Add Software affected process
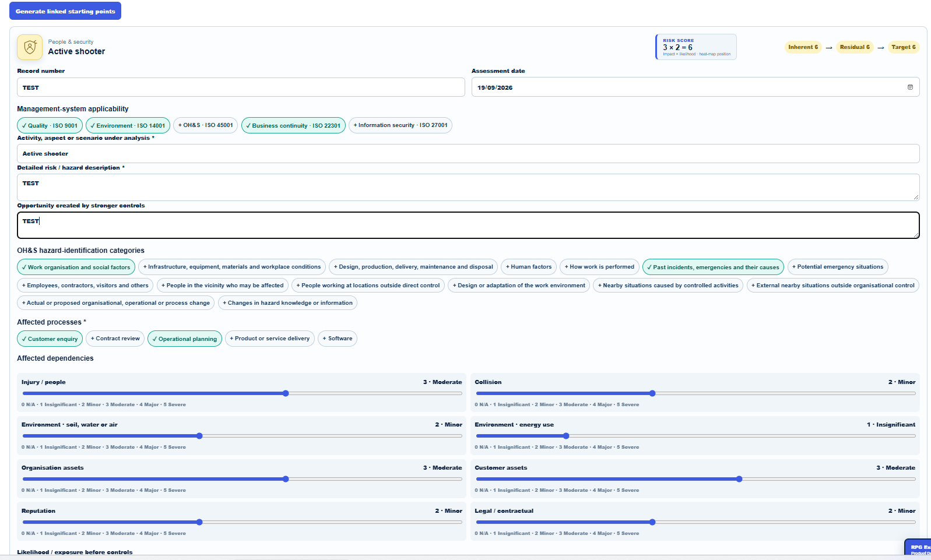 pyautogui.click(x=338, y=339)
